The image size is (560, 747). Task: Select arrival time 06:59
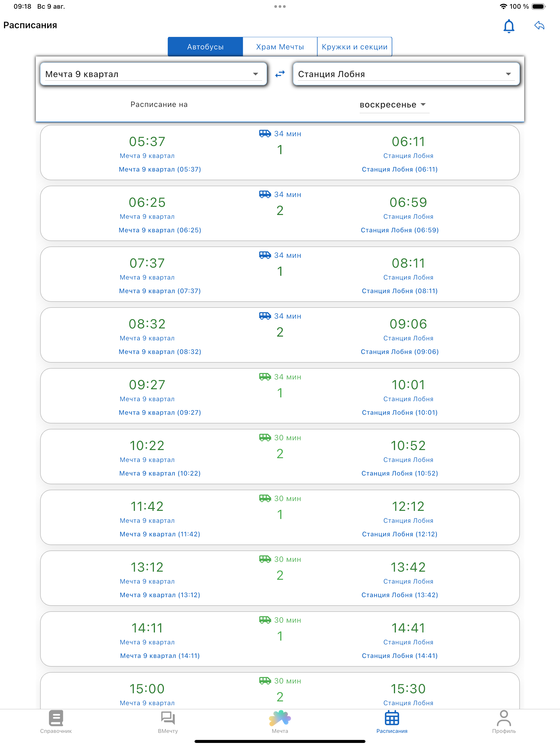click(408, 202)
